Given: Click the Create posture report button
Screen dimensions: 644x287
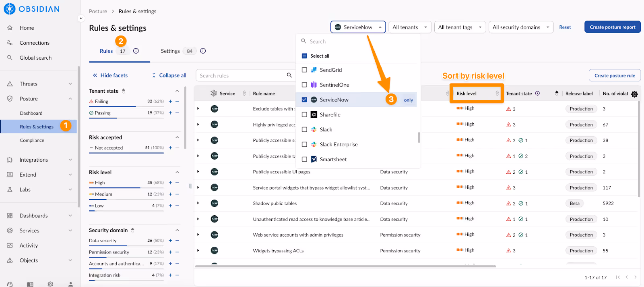Looking at the screenshot, I should point(613,27).
